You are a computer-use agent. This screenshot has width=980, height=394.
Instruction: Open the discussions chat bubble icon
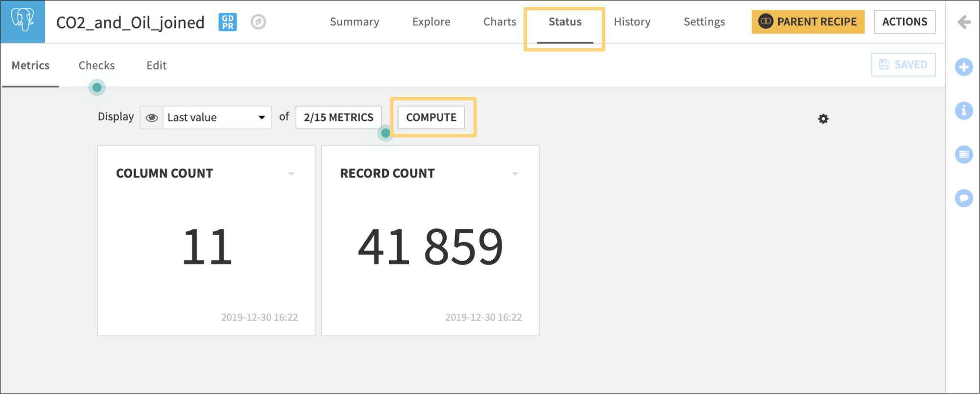pyautogui.click(x=964, y=198)
